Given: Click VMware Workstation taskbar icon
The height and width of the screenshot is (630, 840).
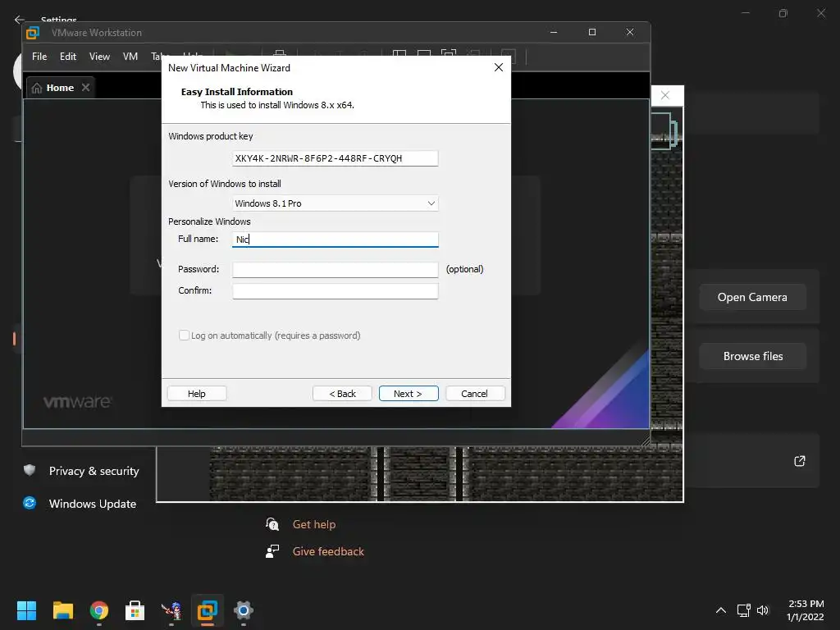Looking at the screenshot, I should pos(208,610).
